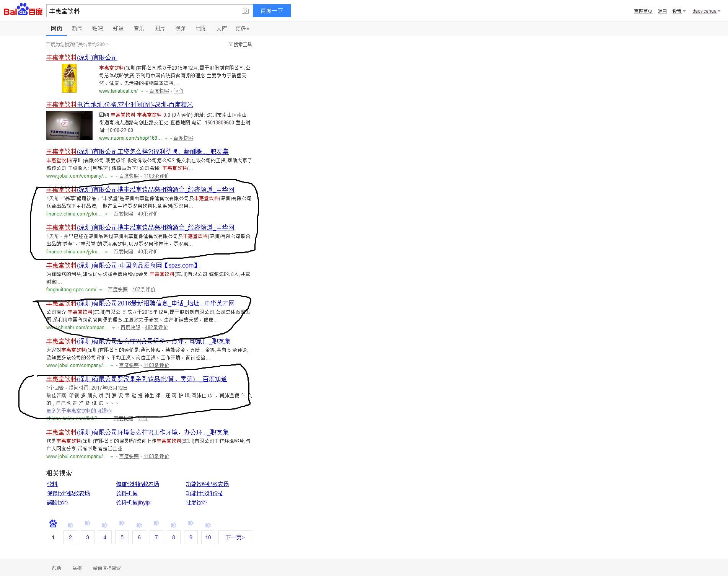Open 罗汉果系列饮品 百度知道 result
Viewport: 728px width, 576px height.
[137, 379]
